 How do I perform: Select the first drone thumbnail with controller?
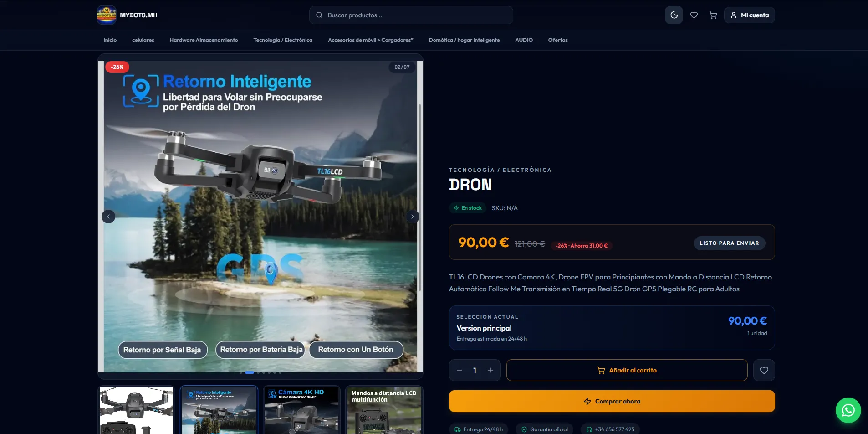(136, 410)
